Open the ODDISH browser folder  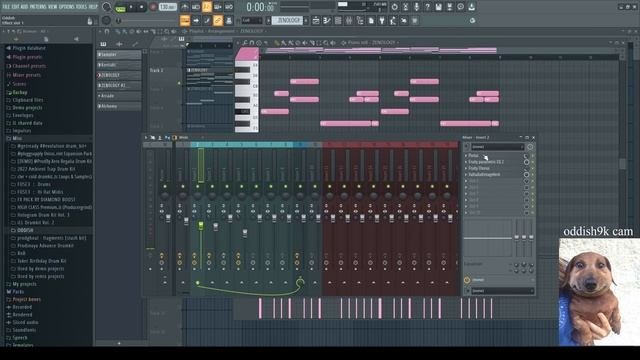pyautogui.click(x=25, y=230)
